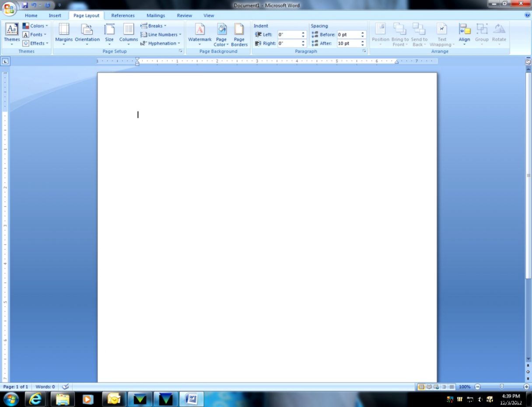Redo the last action
This screenshot has height=407, width=532.
[x=47, y=5]
